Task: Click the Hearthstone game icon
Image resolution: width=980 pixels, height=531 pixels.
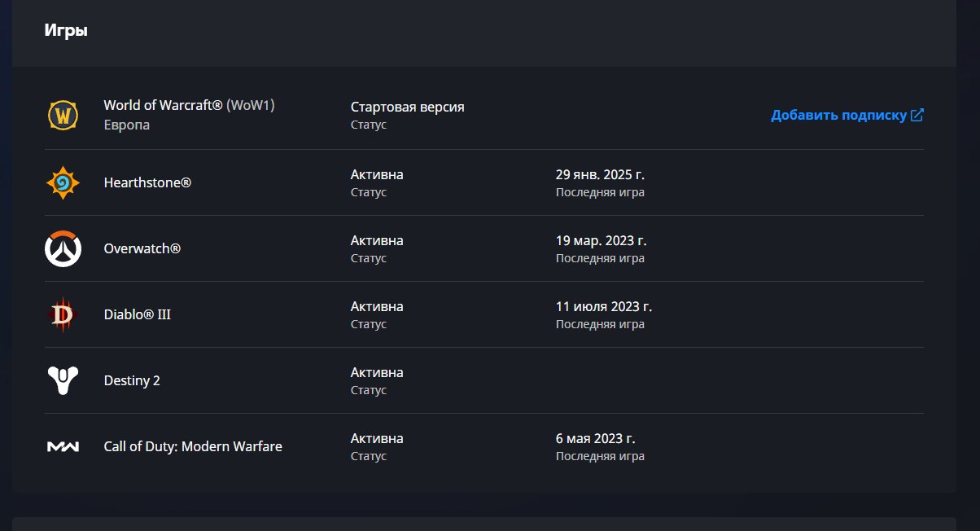Action: pos(63,182)
